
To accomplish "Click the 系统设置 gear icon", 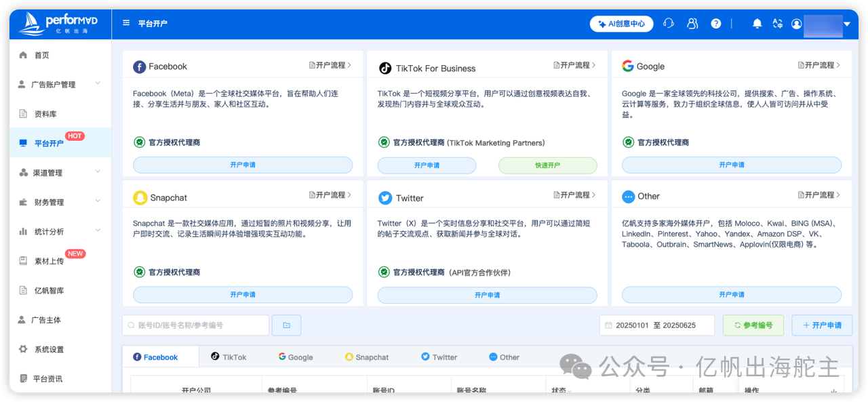I will [23, 349].
